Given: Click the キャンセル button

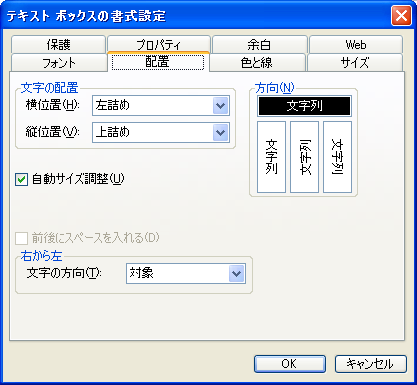Looking at the screenshot, I should click(x=371, y=364).
